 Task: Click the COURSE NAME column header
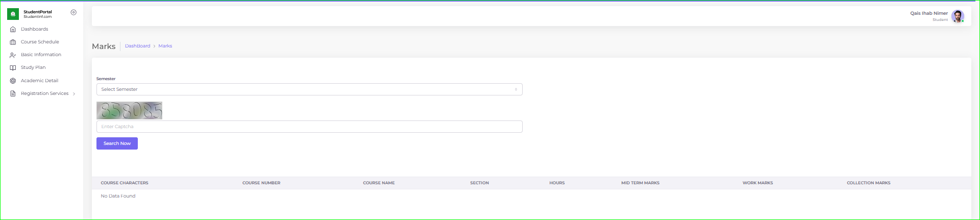[379, 183]
